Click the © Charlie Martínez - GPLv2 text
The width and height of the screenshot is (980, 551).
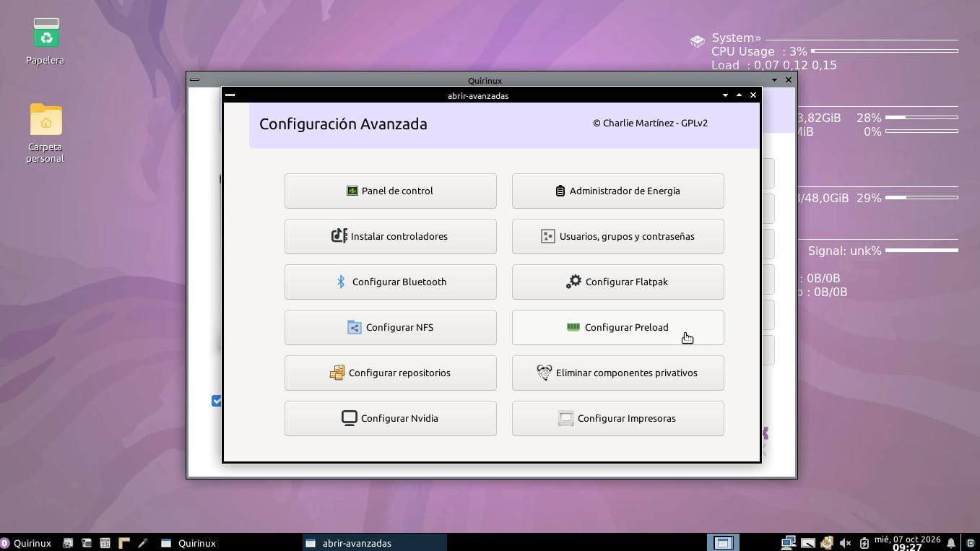tap(650, 123)
